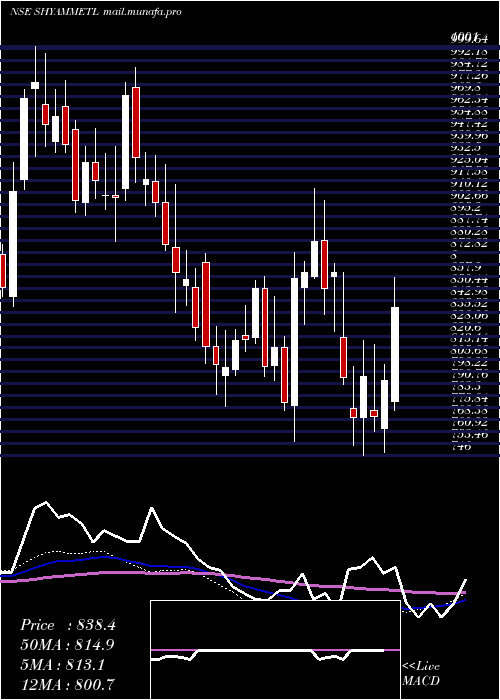Click the mail.munafa.pro watermark text
Viewport: 500px width, 700px height.
pyautogui.click(x=142, y=12)
